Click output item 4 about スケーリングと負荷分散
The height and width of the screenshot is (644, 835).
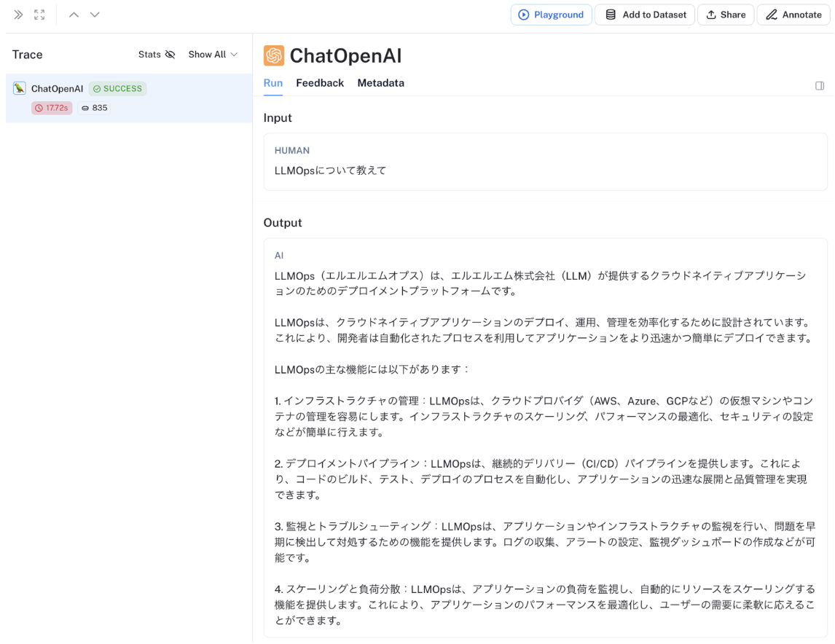point(545,605)
